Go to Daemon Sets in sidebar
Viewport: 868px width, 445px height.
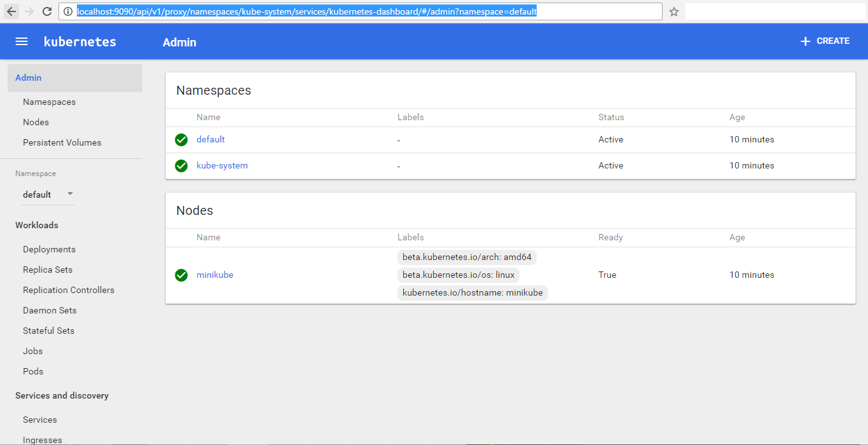point(50,310)
